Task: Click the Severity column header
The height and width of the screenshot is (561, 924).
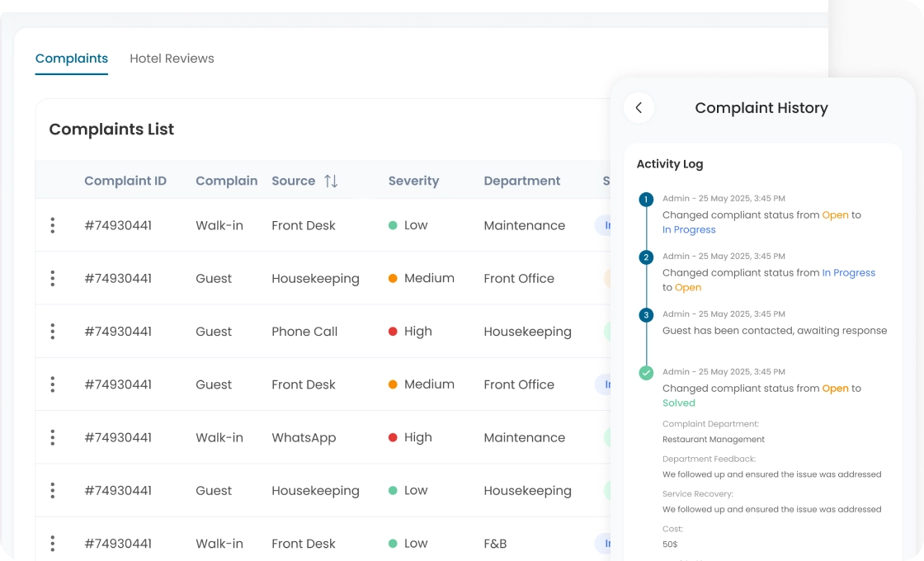Action: (x=413, y=181)
